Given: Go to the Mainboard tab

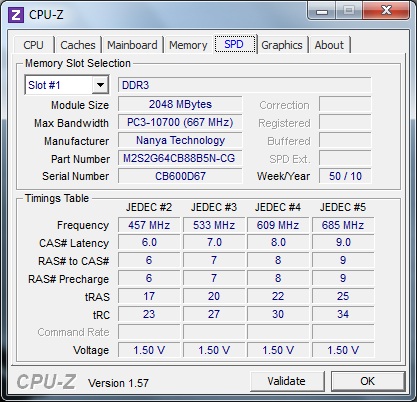Looking at the screenshot, I should point(132,45).
